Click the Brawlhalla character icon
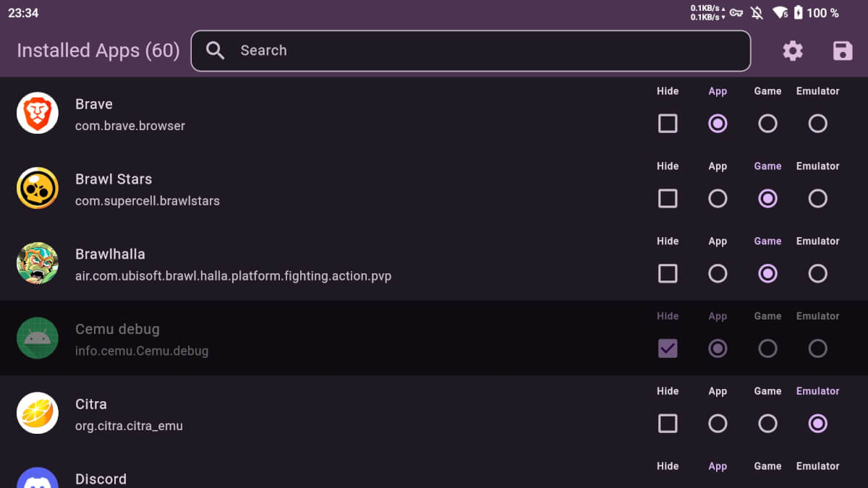Image resolution: width=868 pixels, height=488 pixels. (x=38, y=263)
